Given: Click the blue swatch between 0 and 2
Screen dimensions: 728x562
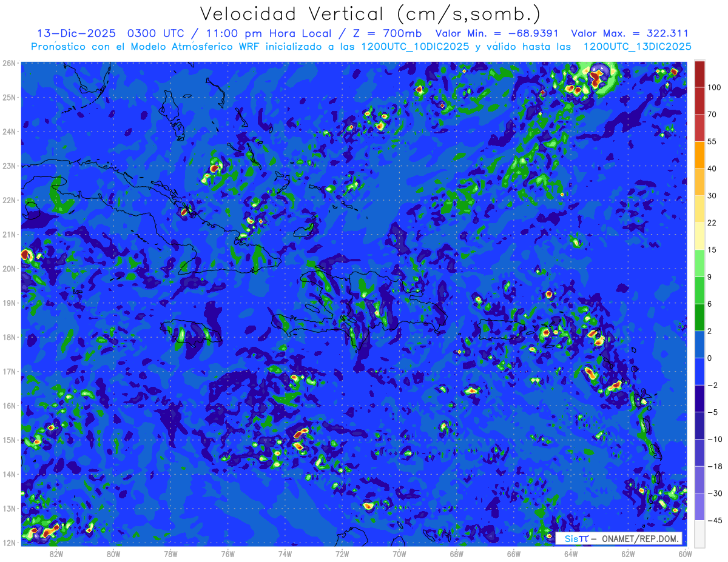Looking at the screenshot, I should click(x=699, y=344).
